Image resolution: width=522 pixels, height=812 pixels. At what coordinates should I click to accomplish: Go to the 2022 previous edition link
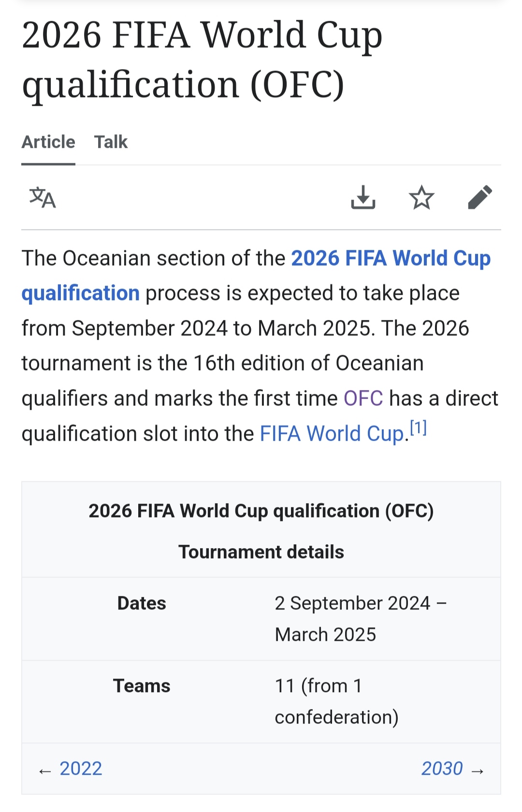click(x=81, y=768)
